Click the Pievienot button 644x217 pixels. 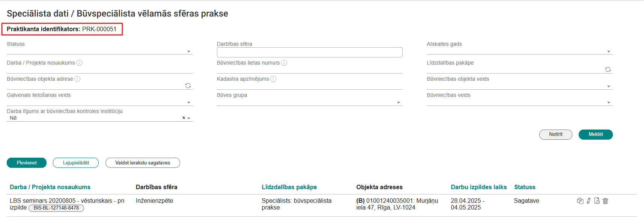click(x=27, y=163)
